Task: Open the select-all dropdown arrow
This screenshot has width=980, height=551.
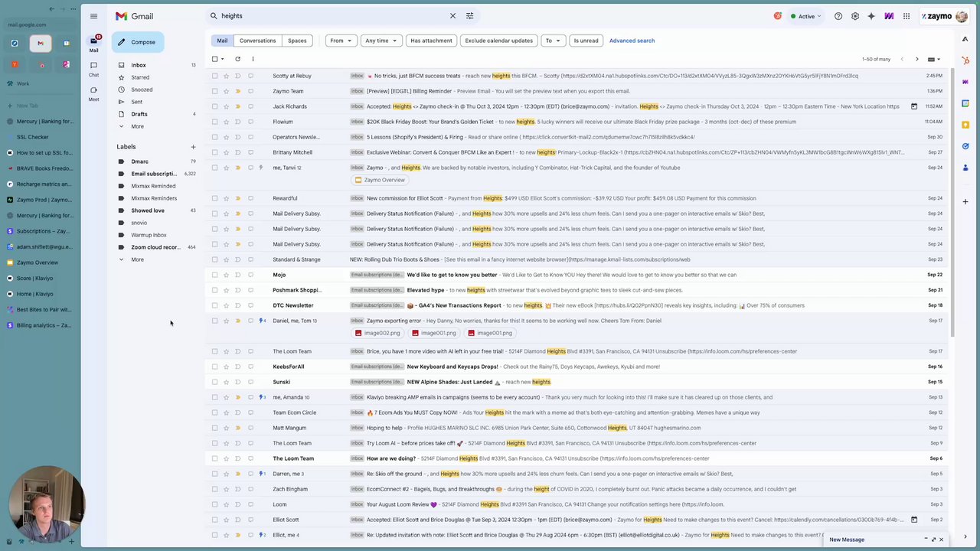Action: 223,59
